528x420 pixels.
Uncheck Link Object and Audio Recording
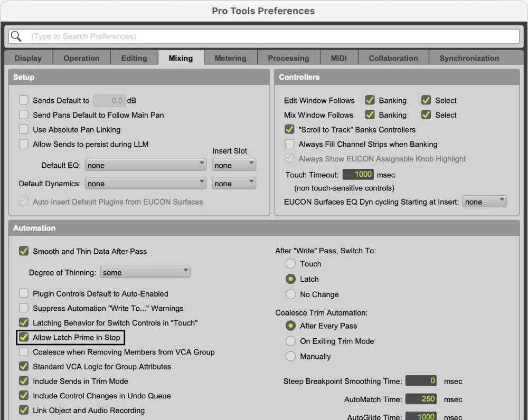click(x=24, y=410)
